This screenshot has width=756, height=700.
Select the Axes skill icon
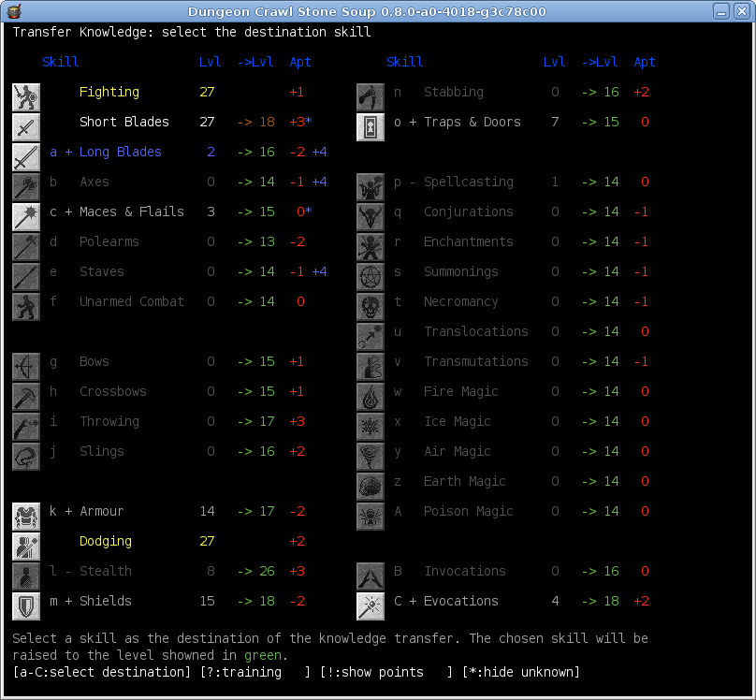tap(26, 186)
